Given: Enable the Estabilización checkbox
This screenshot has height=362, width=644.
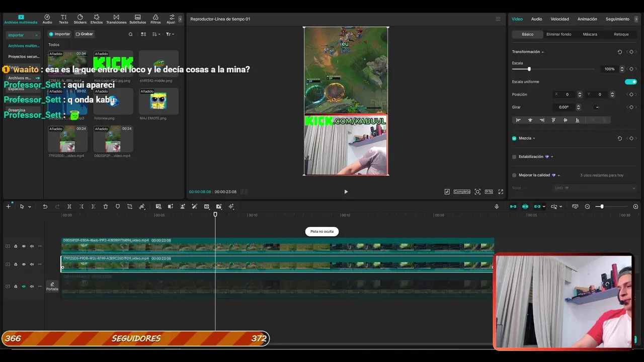Looking at the screenshot, I should coord(514,157).
